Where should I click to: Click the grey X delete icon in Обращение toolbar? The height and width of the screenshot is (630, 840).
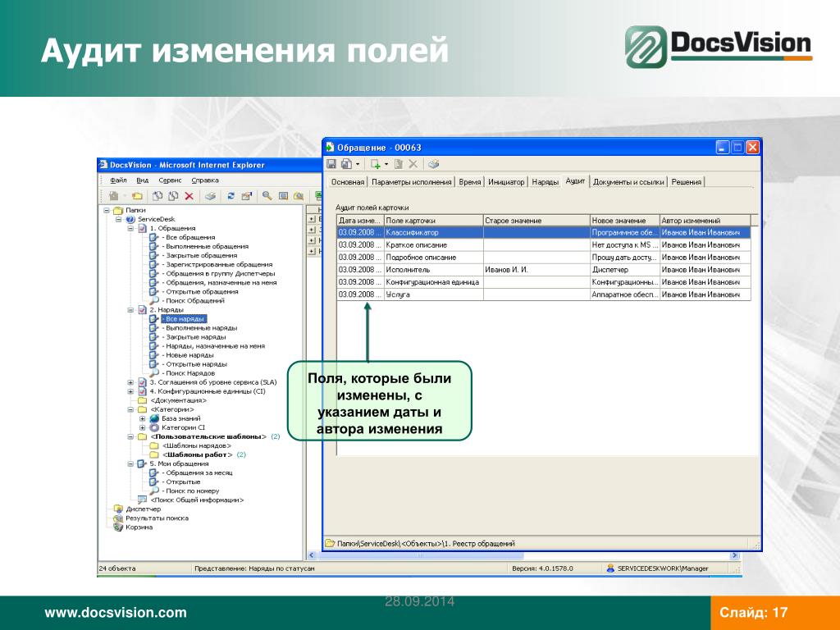413,164
